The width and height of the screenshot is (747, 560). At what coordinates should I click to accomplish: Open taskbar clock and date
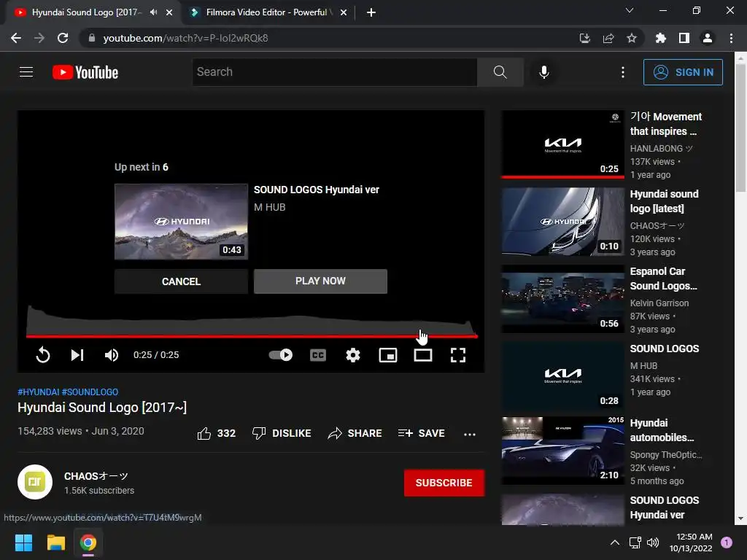(x=691, y=542)
